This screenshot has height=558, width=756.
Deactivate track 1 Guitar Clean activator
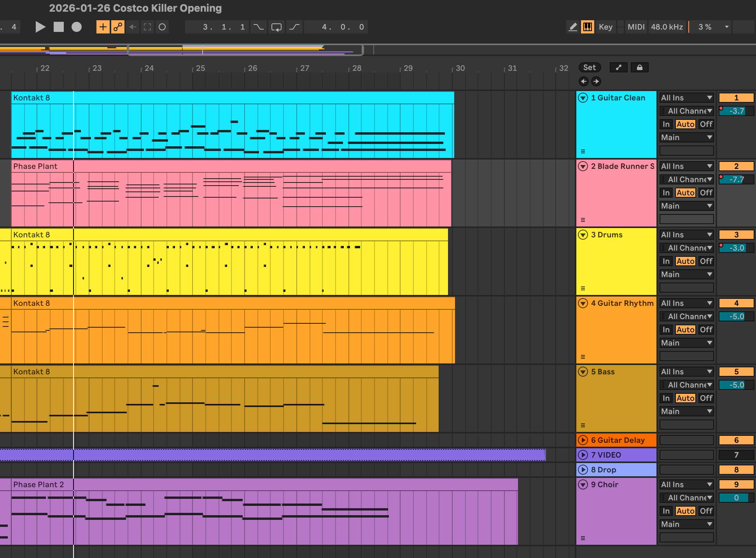pyautogui.click(x=736, y=98)
